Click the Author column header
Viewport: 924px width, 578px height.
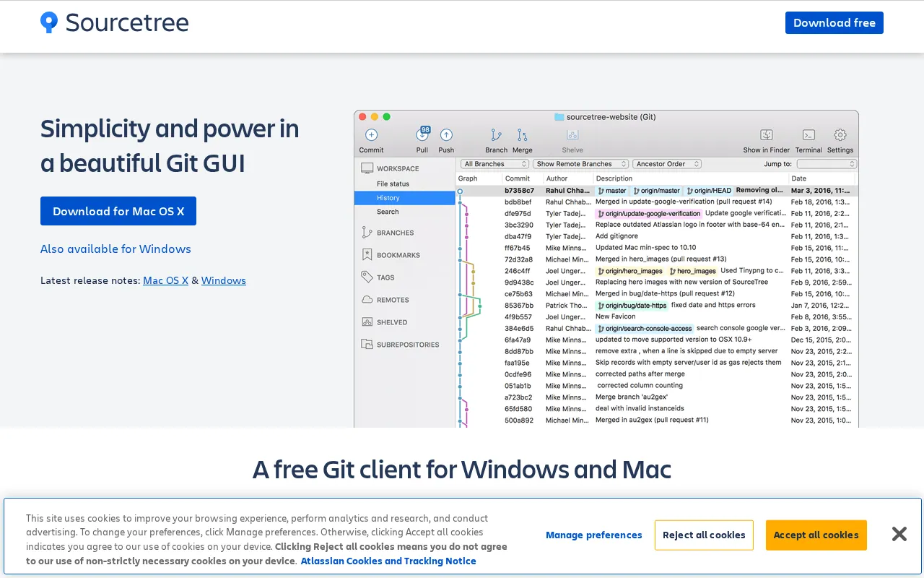pyautogui.click(x=557, y=178)
